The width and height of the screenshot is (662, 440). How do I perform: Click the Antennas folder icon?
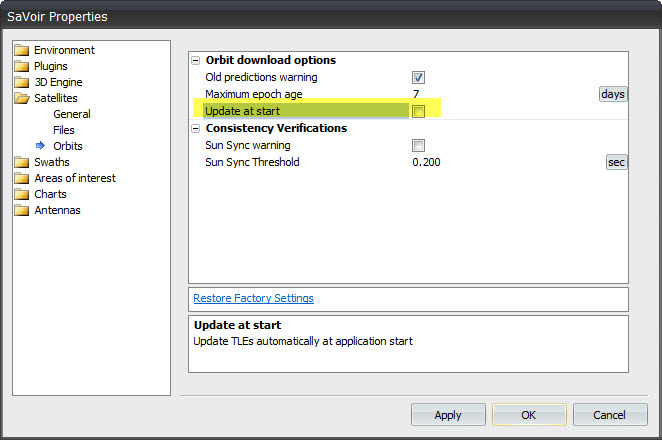[x=22, y=210]
